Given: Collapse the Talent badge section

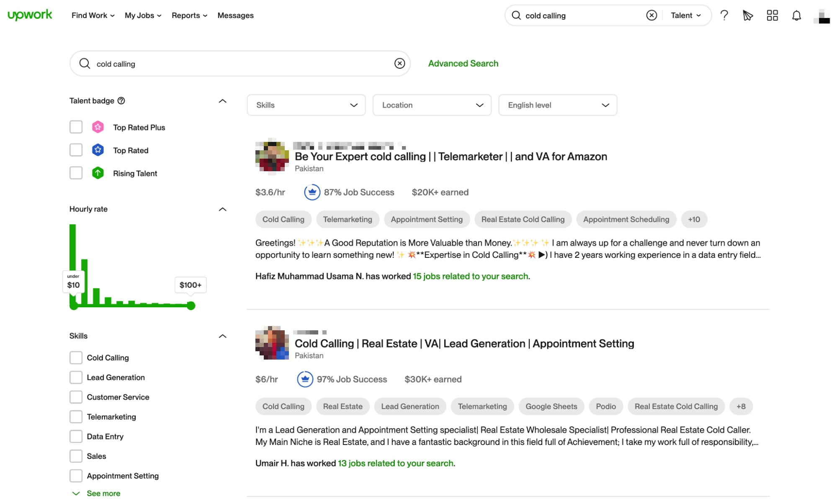Looking at the screenshot, I should point(222,101).
